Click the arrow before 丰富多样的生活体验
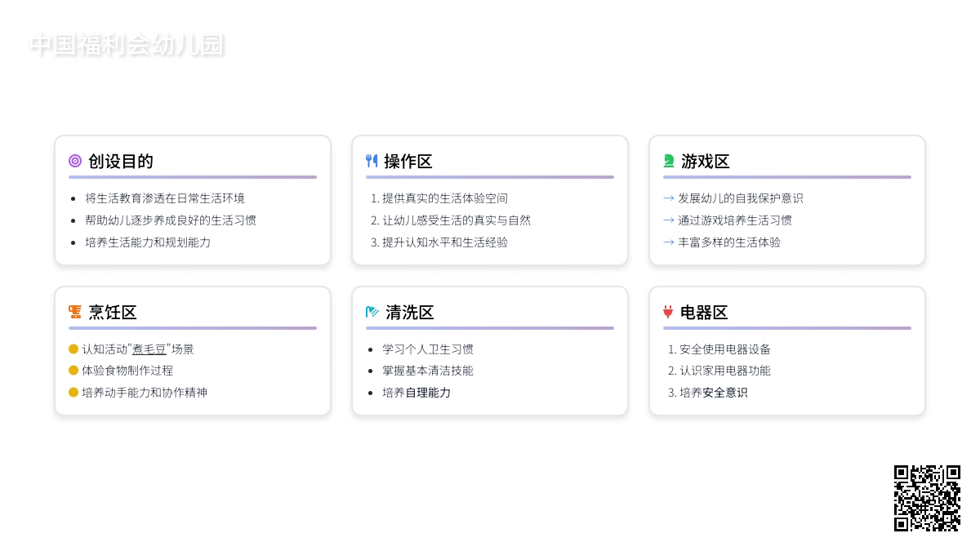 click(669, 242)
